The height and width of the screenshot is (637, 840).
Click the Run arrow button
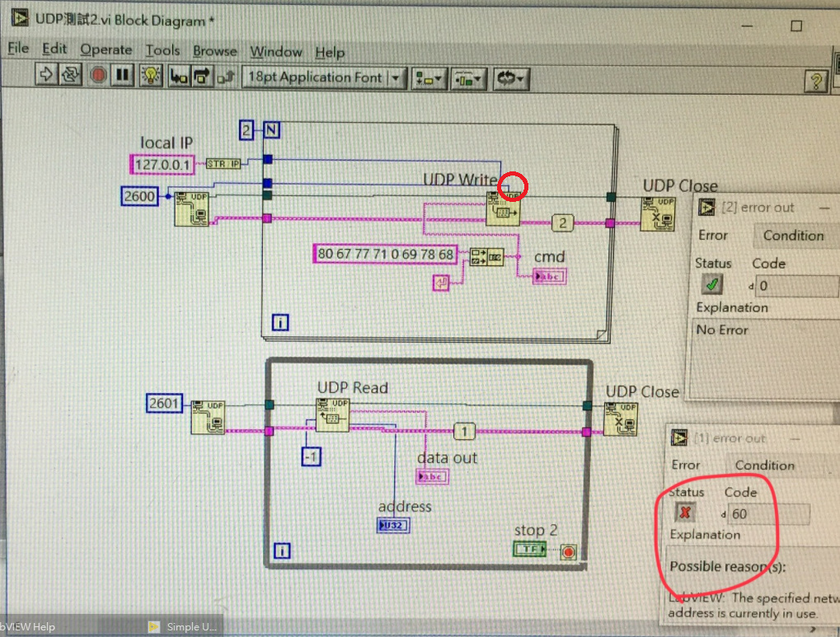pos(46,76)
